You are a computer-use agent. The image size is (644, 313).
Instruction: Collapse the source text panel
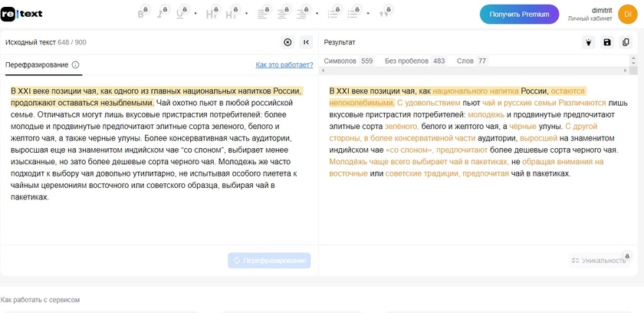click(306, 43)
